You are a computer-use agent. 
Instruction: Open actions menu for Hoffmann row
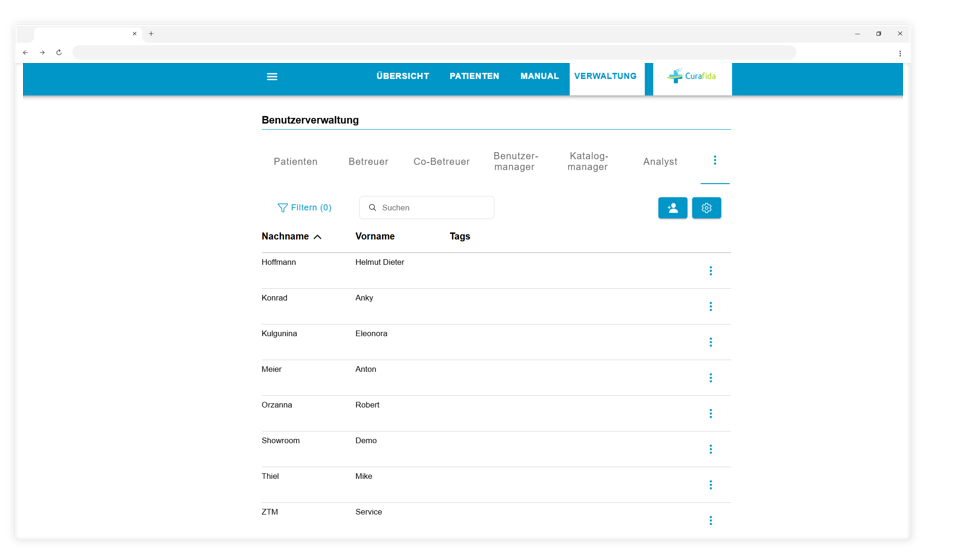(x=711, y=271)
